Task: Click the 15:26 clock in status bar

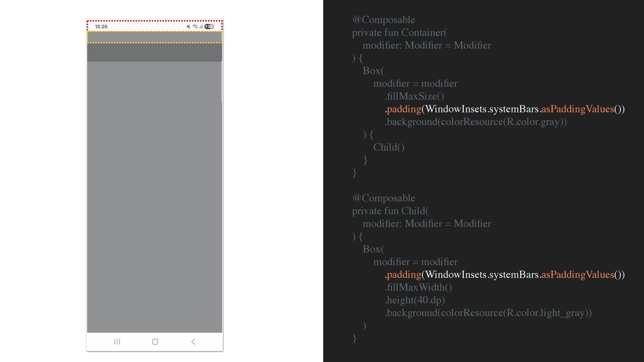Action: [101, 26]
